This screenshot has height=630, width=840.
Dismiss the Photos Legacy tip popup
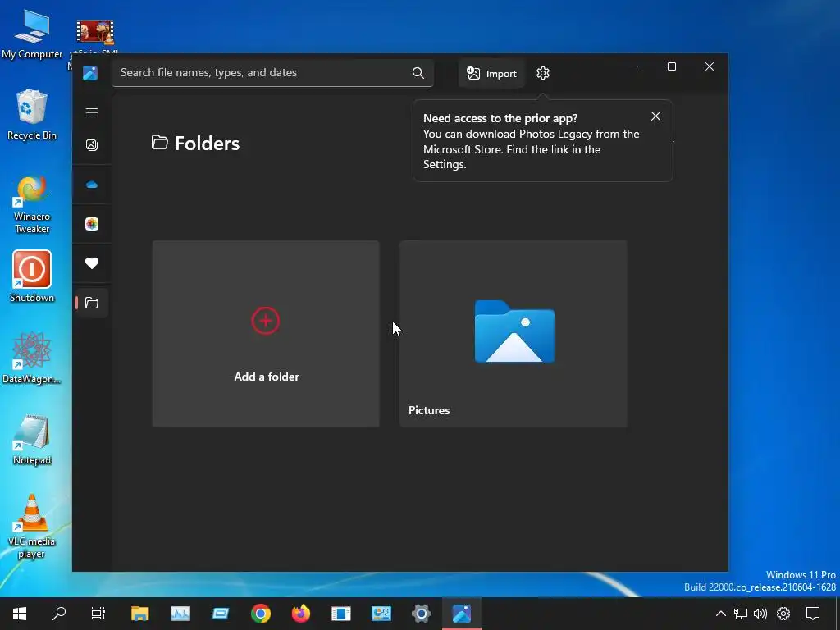tap(655, 116)
